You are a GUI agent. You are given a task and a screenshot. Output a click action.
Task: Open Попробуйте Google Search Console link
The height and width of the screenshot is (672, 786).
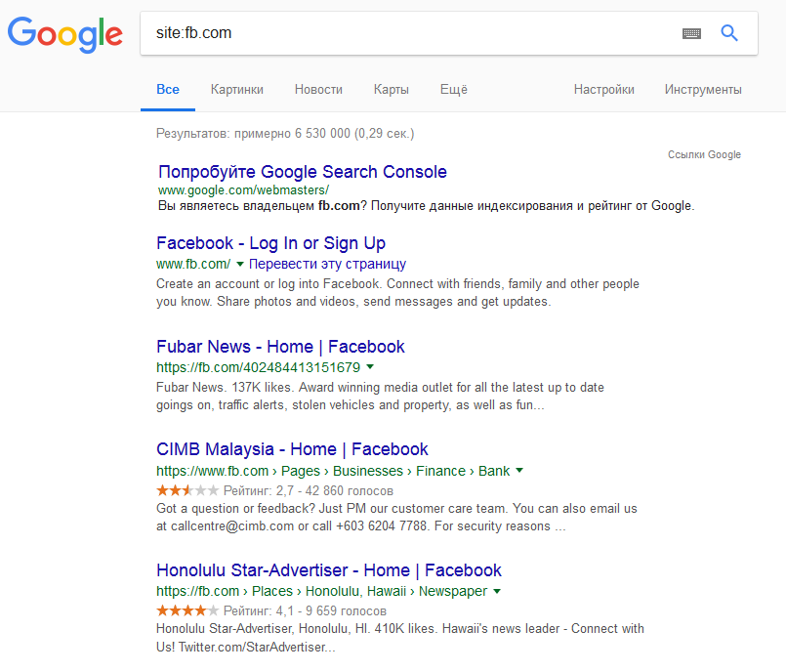[302, 172]
